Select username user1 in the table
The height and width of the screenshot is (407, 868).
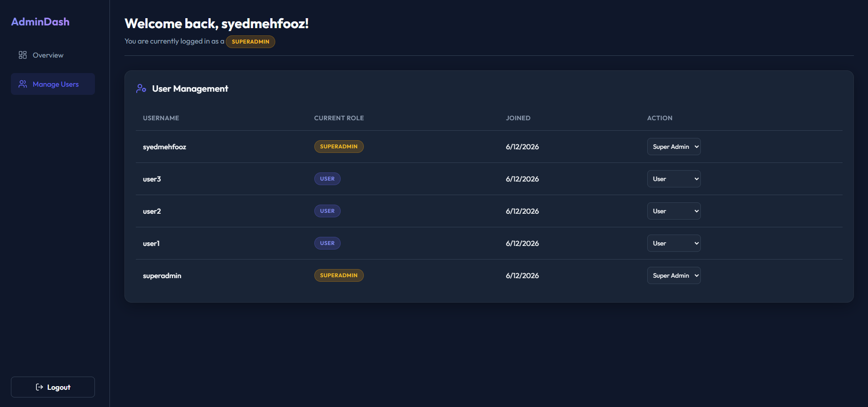pos(151,243)
